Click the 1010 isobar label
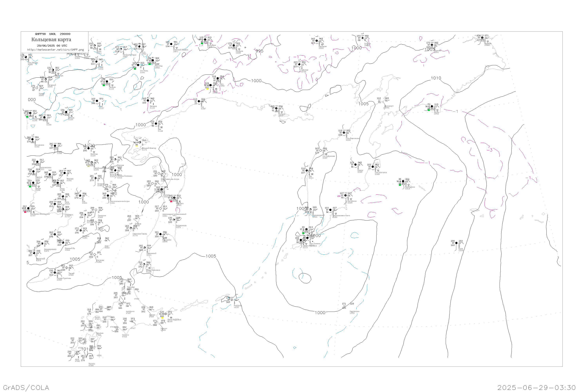588x392 pixels. point(436,78)
